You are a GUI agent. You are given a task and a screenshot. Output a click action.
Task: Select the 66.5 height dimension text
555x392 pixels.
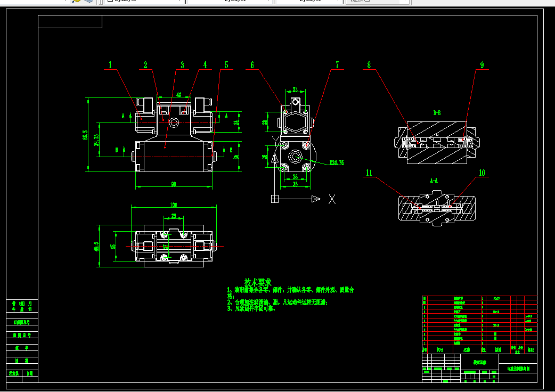85,135
